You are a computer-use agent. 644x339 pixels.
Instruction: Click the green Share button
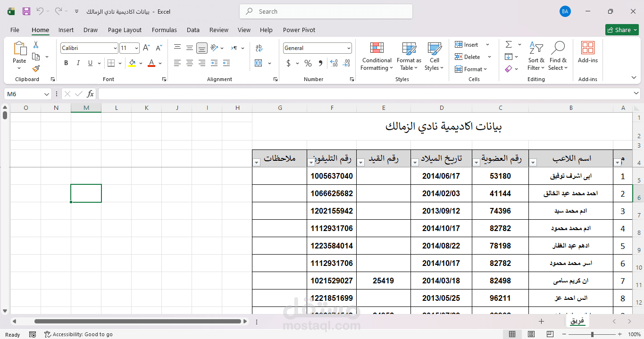[622, 29]
